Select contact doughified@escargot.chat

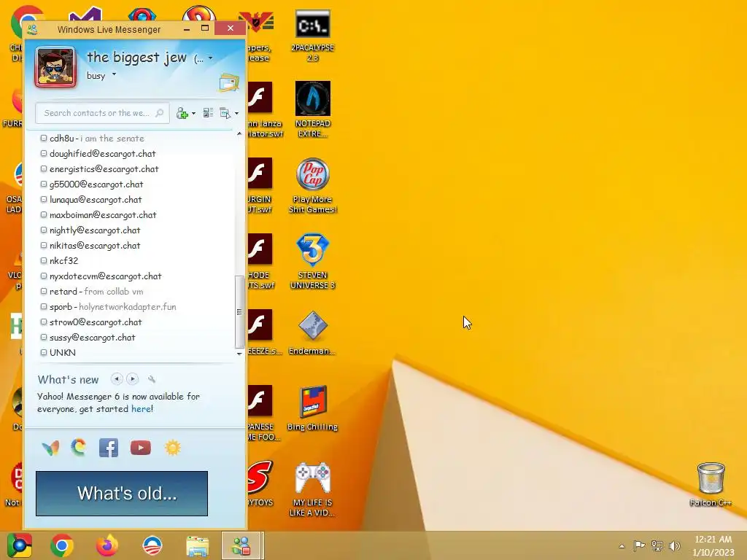[98, 154]
